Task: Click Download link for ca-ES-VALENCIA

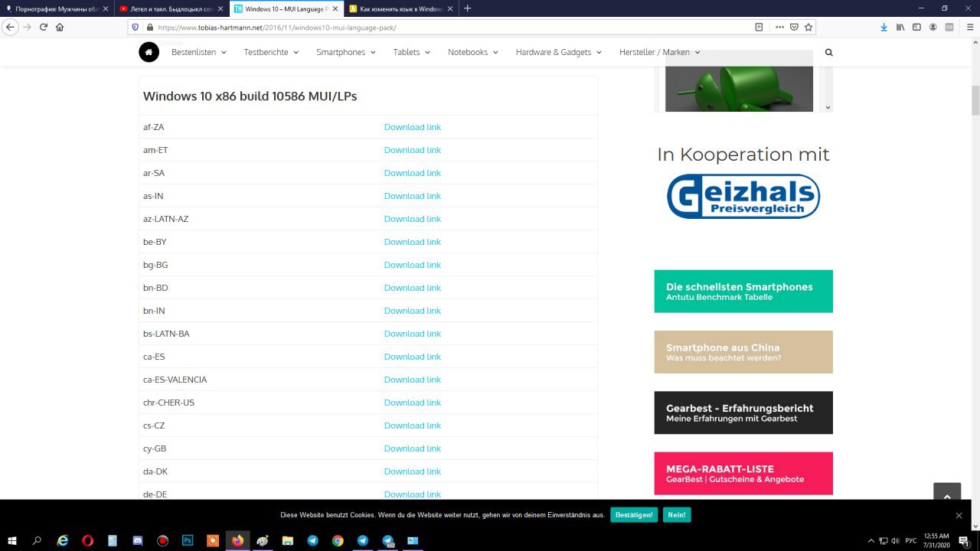Action: tap(412, 380)
